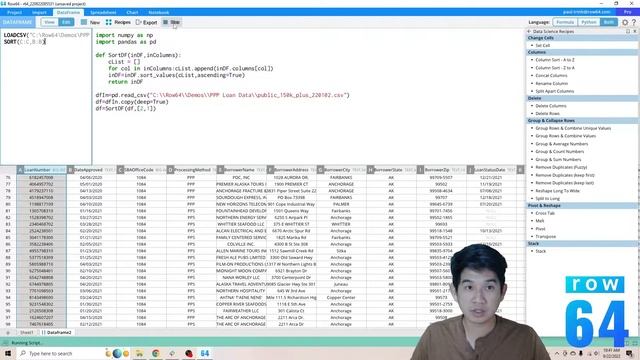This screenshot has height=360, width=640.
Task: Switch dataframe to Edit mode
Action: point(66,22)
